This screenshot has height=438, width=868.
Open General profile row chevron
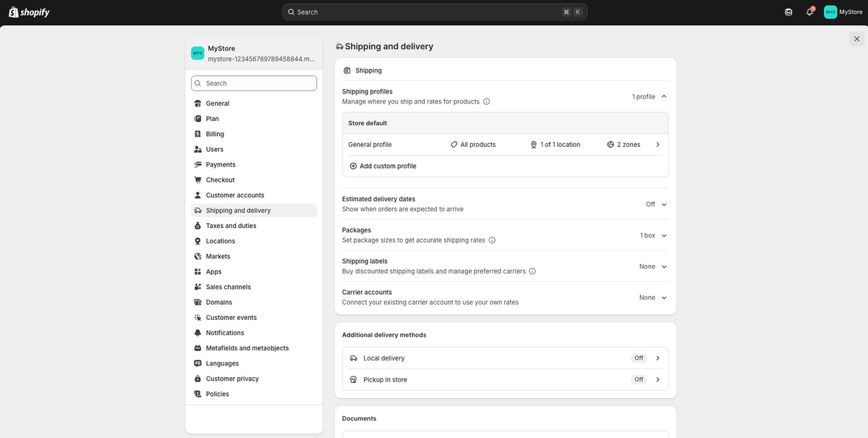(x=658, y=145)
